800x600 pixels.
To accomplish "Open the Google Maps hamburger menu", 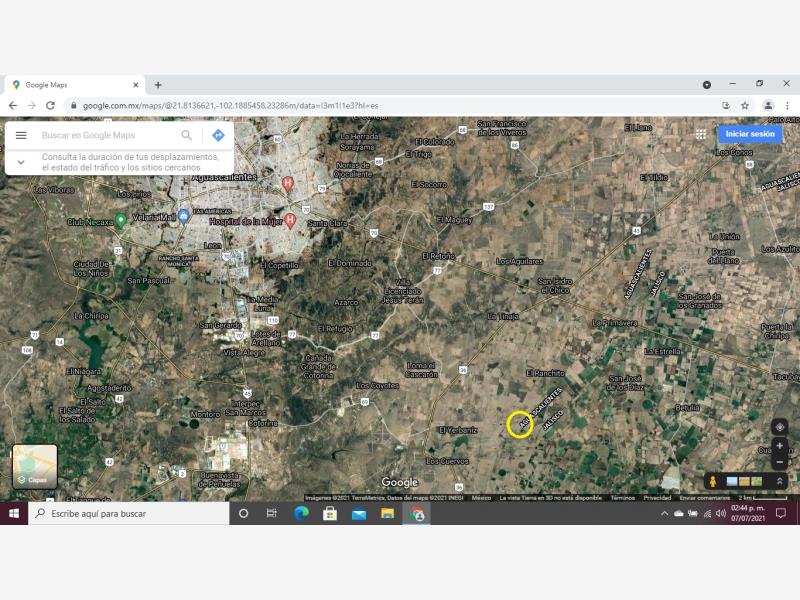I will 21,135.
